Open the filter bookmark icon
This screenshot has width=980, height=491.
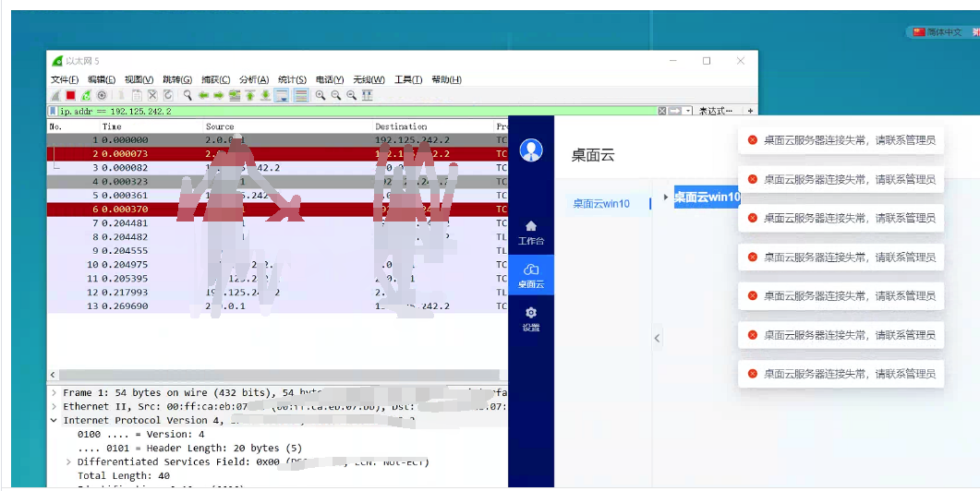coord(54,111)
